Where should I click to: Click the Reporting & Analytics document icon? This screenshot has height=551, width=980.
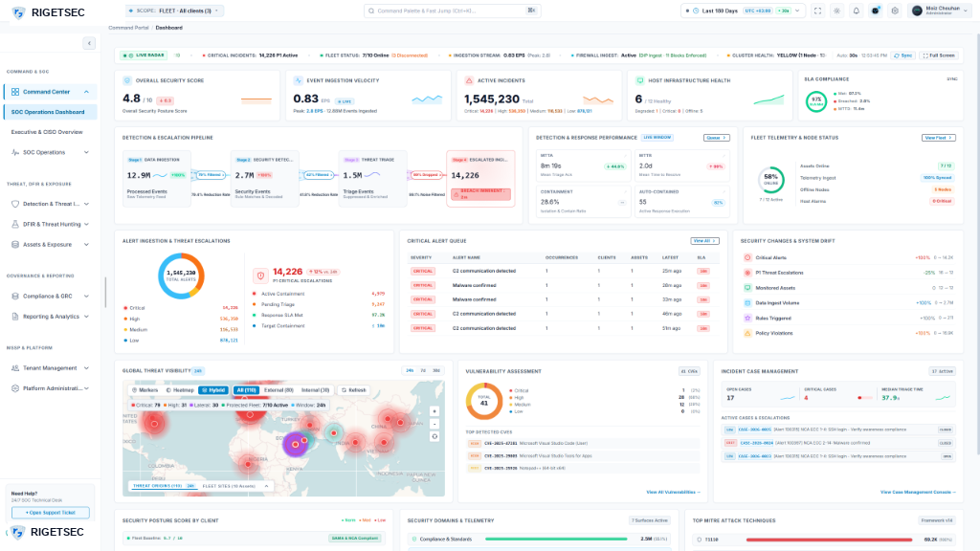click(x=15, y=316)
